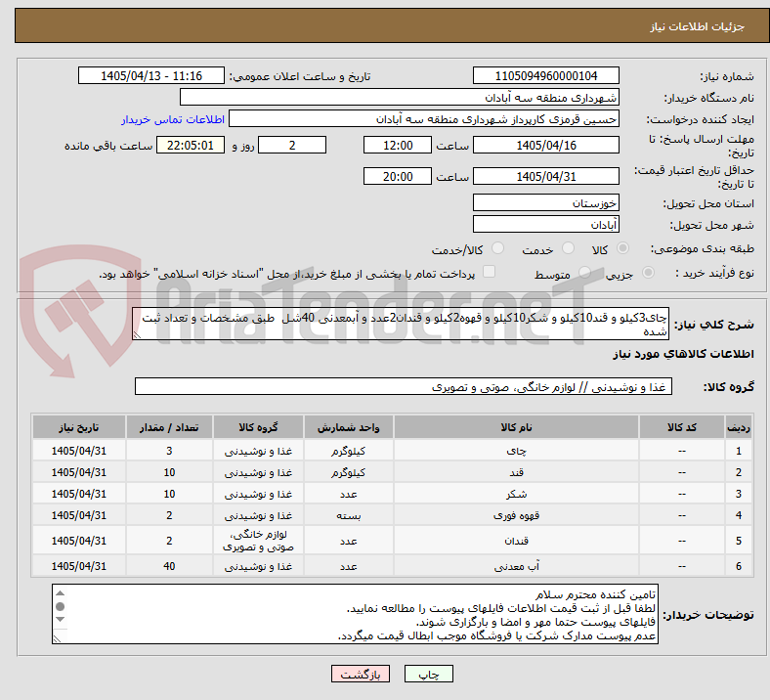Select the خدمت radio button
This screenshot has width=770, height=700.
coord(568,248)
